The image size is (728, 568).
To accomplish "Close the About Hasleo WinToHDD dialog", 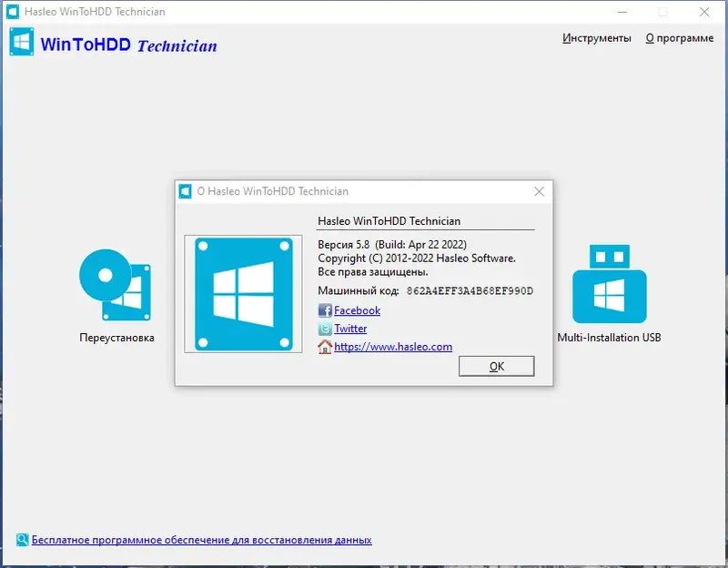I will [539, 191].
